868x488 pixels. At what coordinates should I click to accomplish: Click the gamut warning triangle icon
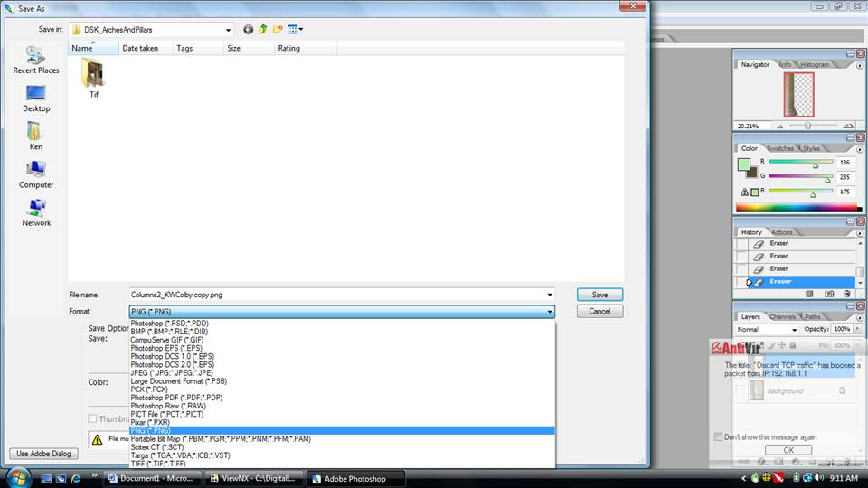click(744, 192)
